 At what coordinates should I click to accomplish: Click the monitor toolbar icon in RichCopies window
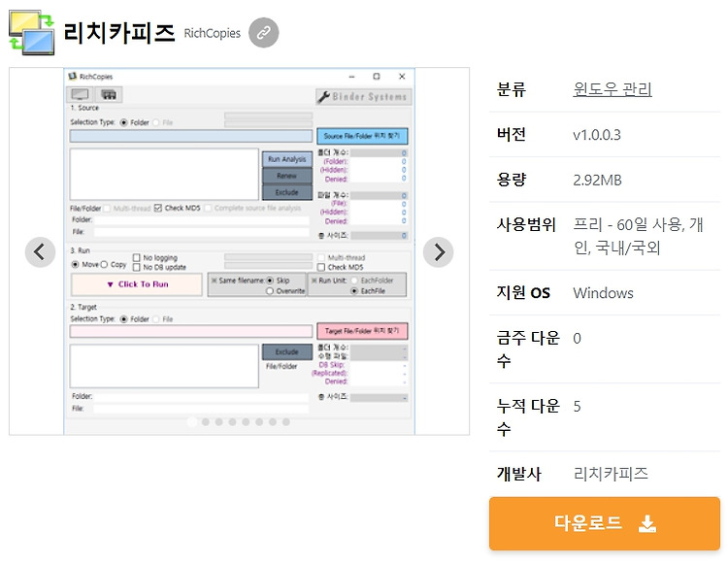(x=80, y=95)
